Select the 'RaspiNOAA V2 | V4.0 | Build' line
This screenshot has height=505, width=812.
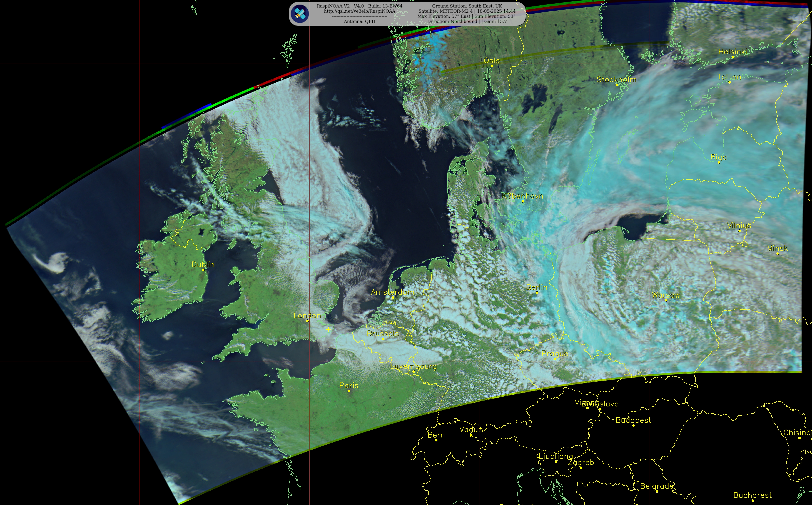click(360, 6)
